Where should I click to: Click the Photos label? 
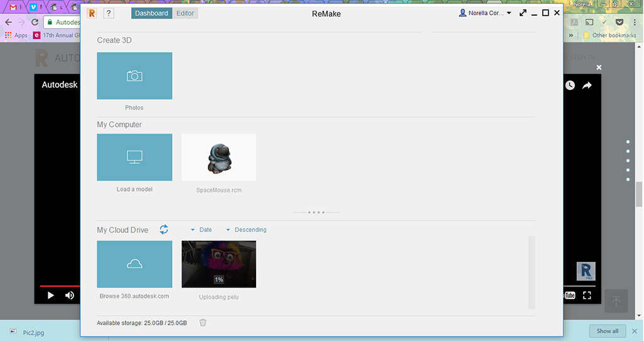pyautogui.click(x=134, y=107)
